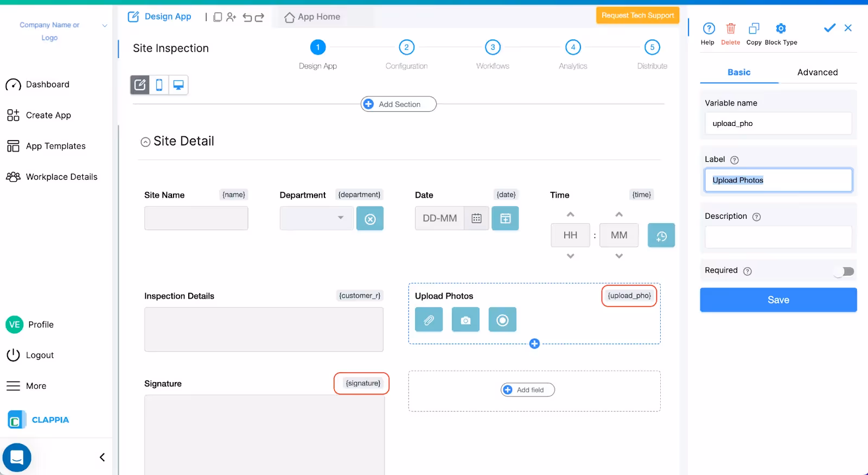Image resolution: width=868 pixels, height=475 pixels.
Task: Expand the Company Name dropdown chevron
Action: [x=105, y=26]
